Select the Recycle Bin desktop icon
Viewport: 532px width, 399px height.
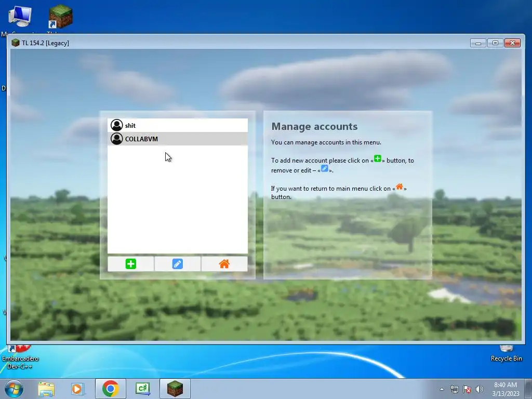point(506,353)
